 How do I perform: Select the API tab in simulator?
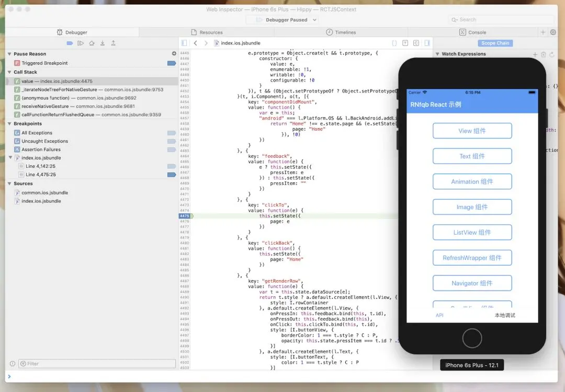pos(439,315)
